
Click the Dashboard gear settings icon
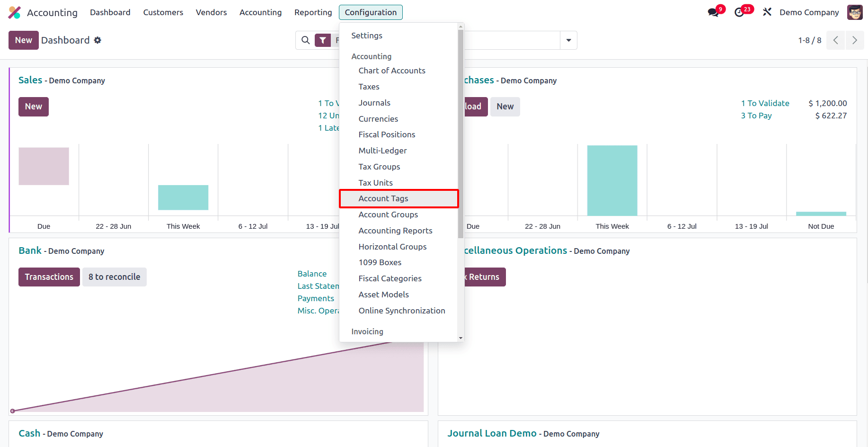tap(97, 40)
